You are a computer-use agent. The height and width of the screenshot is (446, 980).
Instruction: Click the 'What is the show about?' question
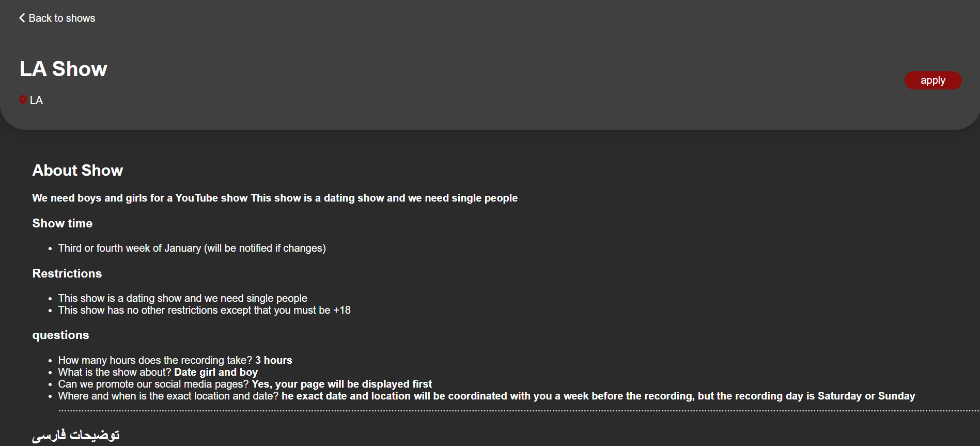tap(158, 372)
